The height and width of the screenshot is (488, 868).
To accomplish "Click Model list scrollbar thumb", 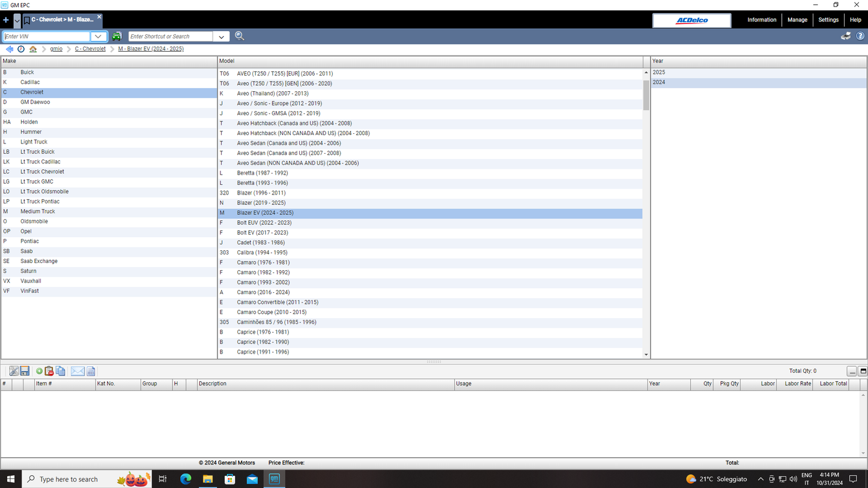I will point(646,95).
